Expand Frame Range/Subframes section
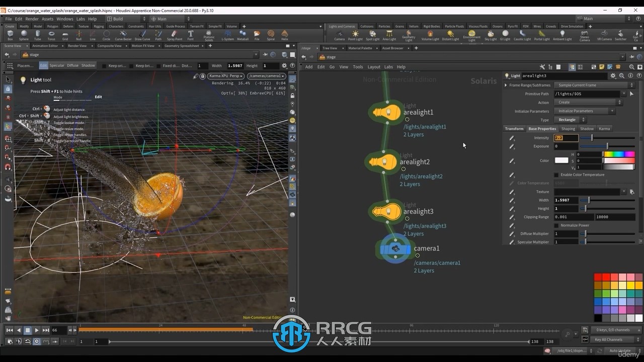 (506, 85)
